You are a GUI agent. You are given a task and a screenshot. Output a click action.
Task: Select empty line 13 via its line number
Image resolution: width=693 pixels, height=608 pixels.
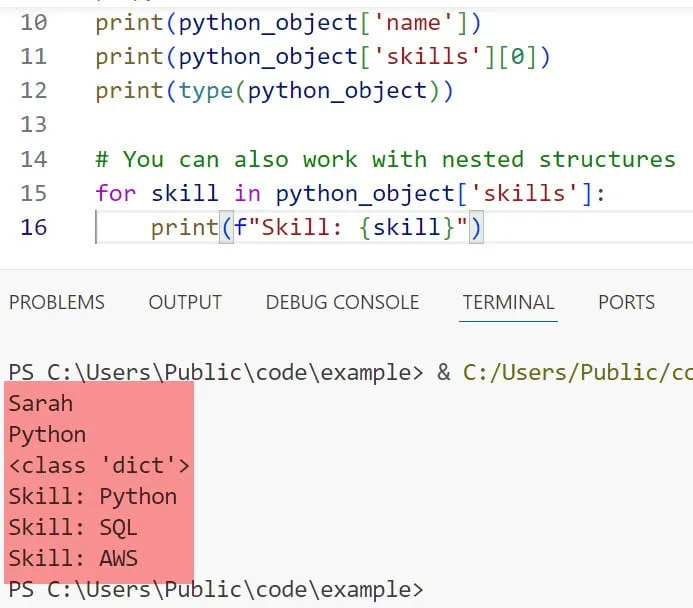[33, 125]
